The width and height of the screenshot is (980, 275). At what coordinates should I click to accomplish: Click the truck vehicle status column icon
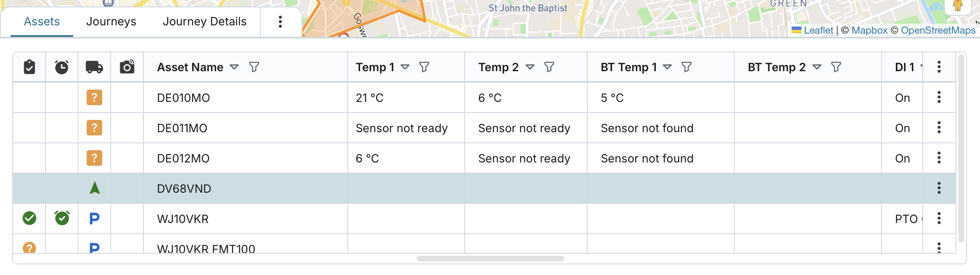click(94, 67)
